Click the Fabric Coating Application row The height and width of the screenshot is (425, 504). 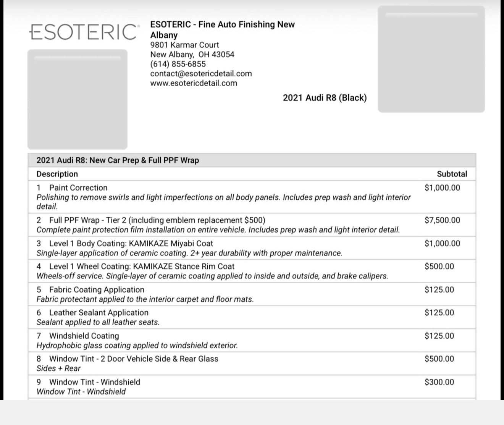(x=97, y=290)
